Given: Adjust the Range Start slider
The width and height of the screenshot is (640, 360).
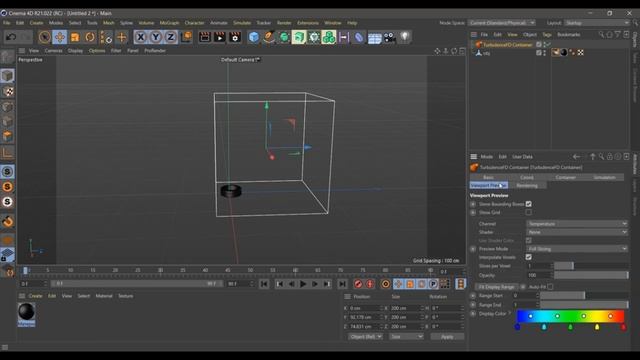Looking at the screenshot, I should [x=584, y=296].
